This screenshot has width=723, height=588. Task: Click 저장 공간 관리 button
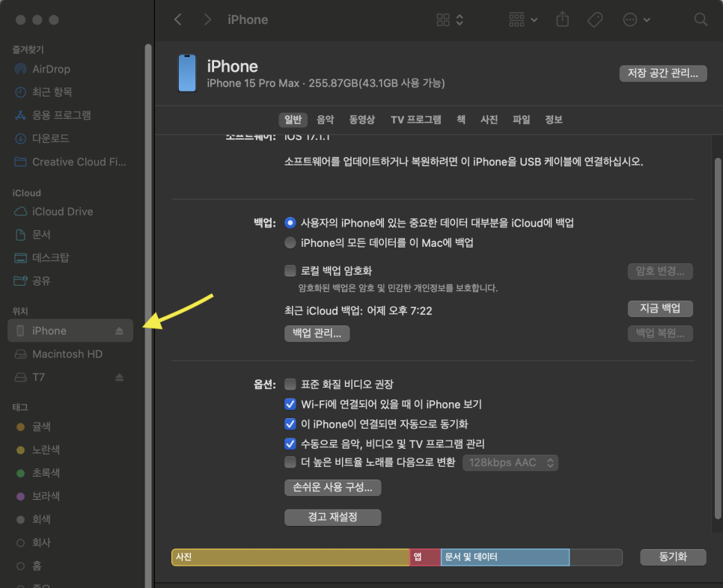click(662, 73)
